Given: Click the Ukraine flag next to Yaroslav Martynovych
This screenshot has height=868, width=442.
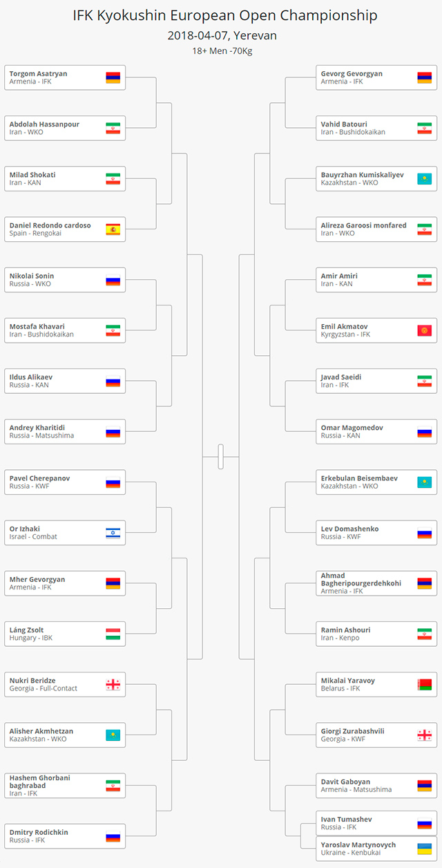Looking at the screenshot, I should click(x=425, y=849).
